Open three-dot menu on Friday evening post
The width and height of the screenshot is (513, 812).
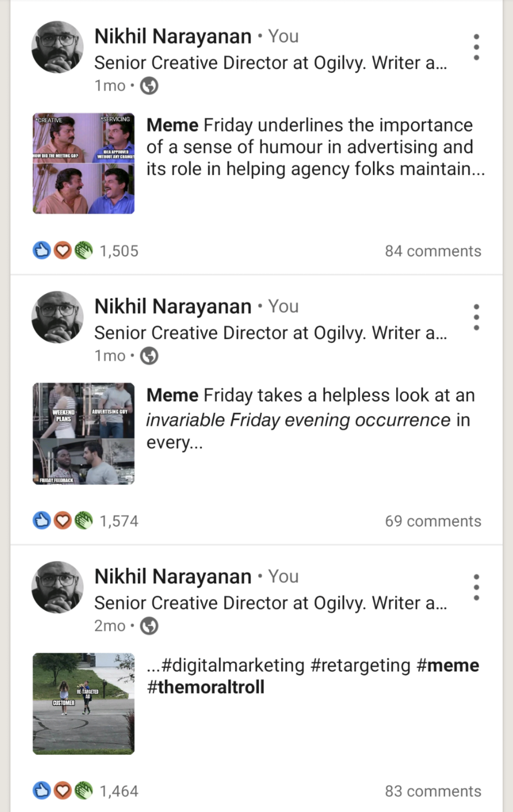pyautogui.click(x=476, y=317)
